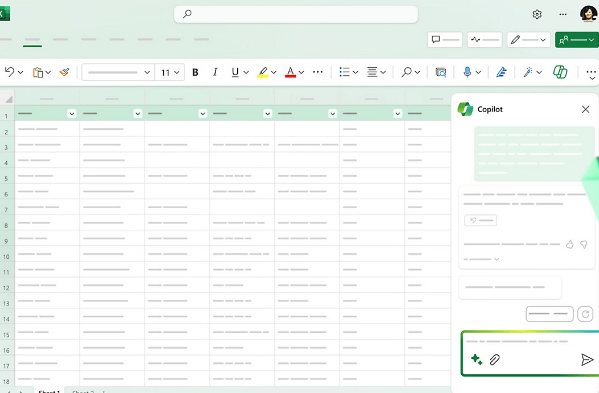Image resolution: width=599 pixels, height=393 pixels.
Task: Click the sparkle prompts icon in Copilot
Action: [x=476, y=359]
